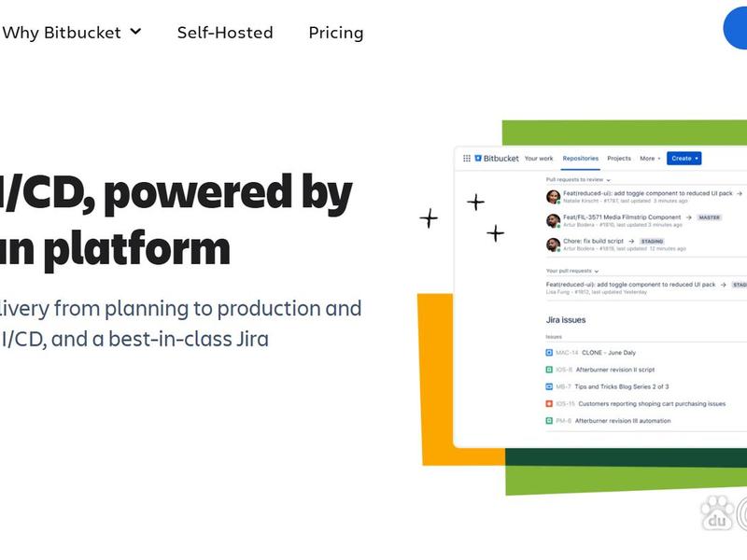Select the Your work tab
This screenshot has height=560, width=747.
[539, 158]
